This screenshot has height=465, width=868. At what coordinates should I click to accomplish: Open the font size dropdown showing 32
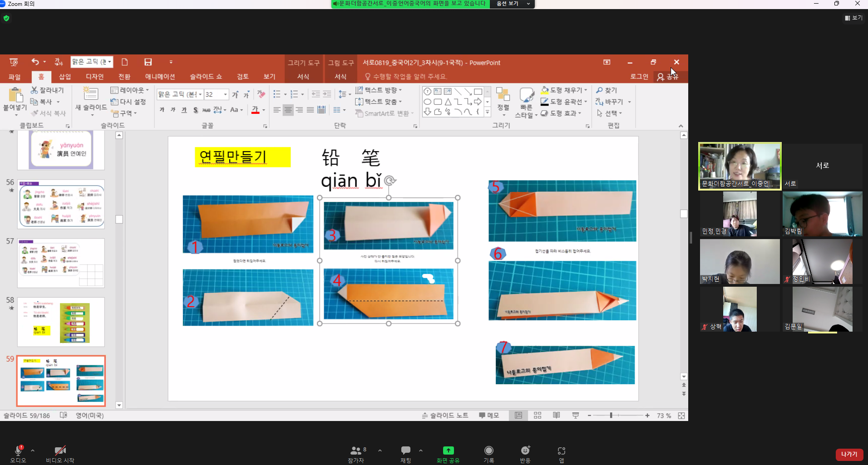tap(225, 94)
